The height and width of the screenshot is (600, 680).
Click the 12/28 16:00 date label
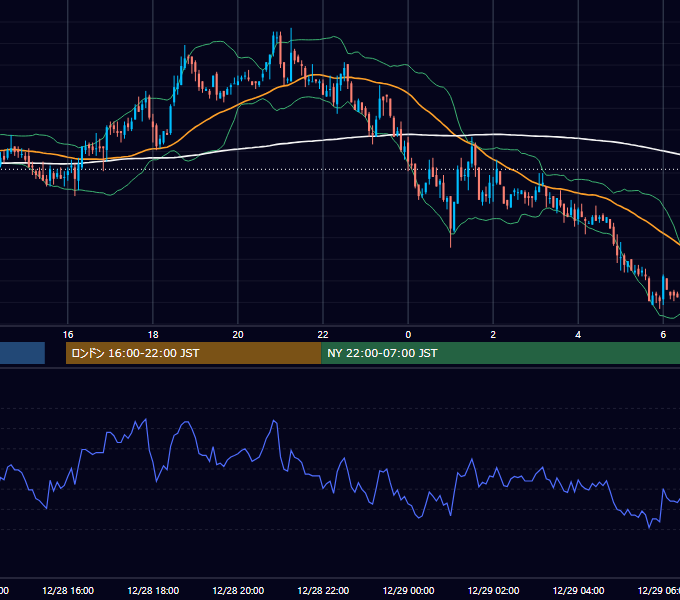[68, 590]
